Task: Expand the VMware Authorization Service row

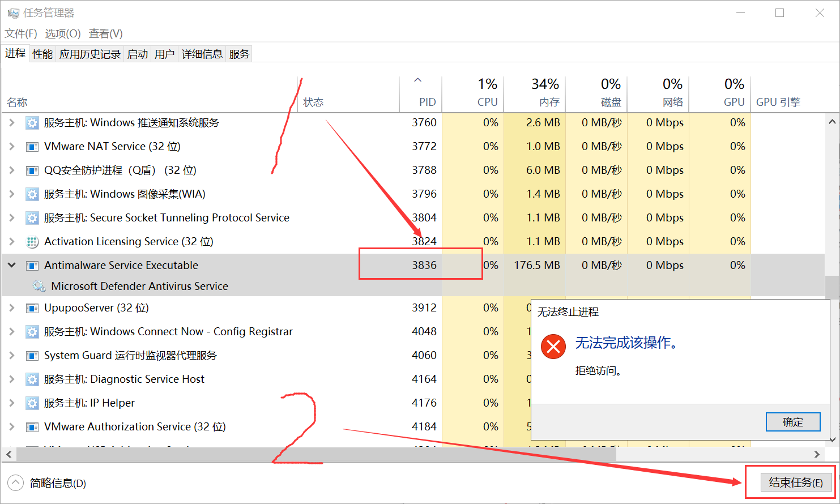Action: tap(11, 427)
